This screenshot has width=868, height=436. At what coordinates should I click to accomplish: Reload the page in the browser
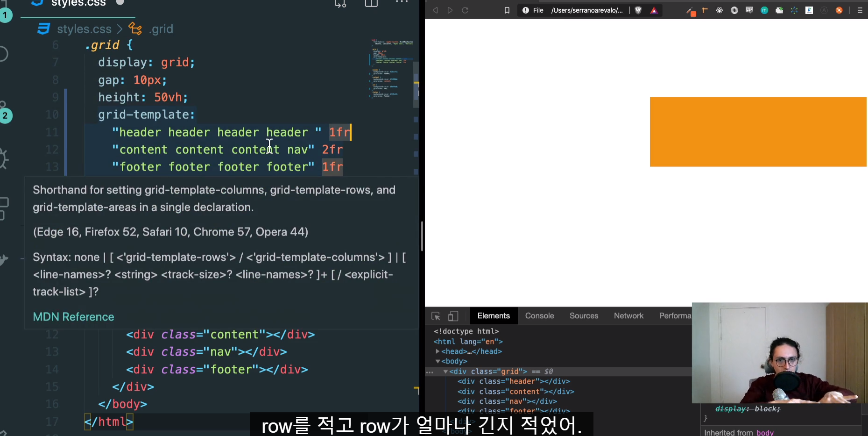(x=465, y=10)
